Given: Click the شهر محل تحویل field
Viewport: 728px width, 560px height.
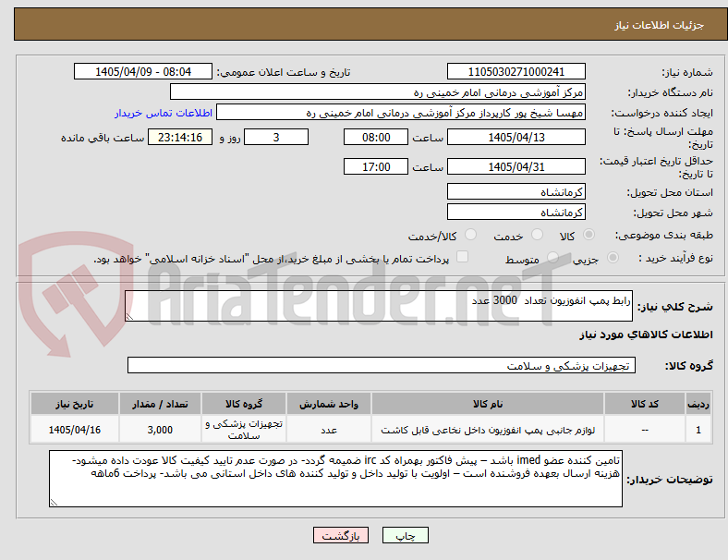Looking at the screenshot, I should tap(516, 212).
